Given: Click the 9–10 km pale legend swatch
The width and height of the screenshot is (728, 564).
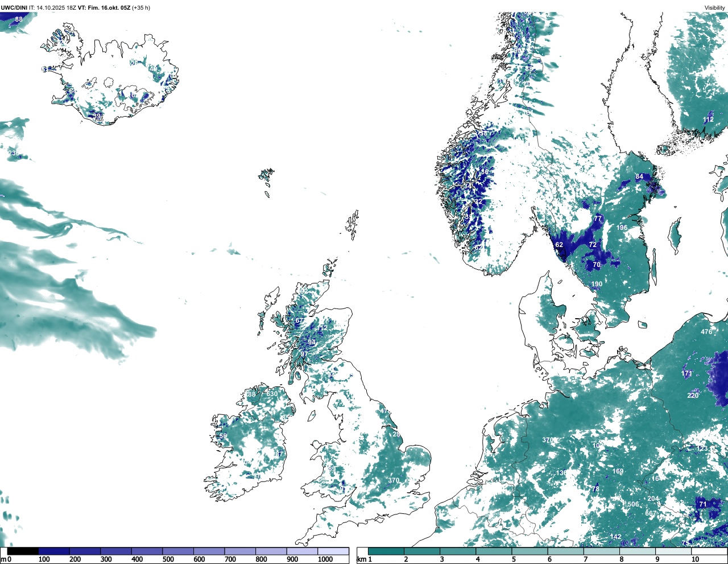Looking at the screenshot, I should [x=674, y=551].
